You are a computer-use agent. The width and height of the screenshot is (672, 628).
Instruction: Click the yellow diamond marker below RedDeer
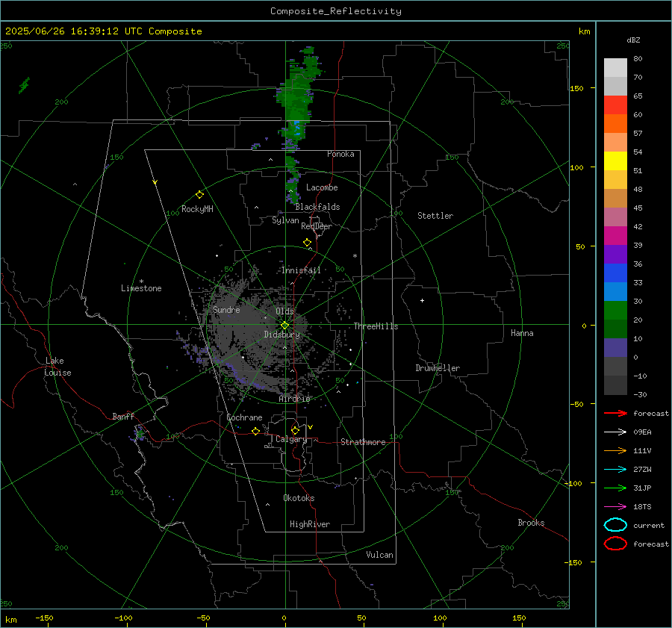tap(307, 243)
